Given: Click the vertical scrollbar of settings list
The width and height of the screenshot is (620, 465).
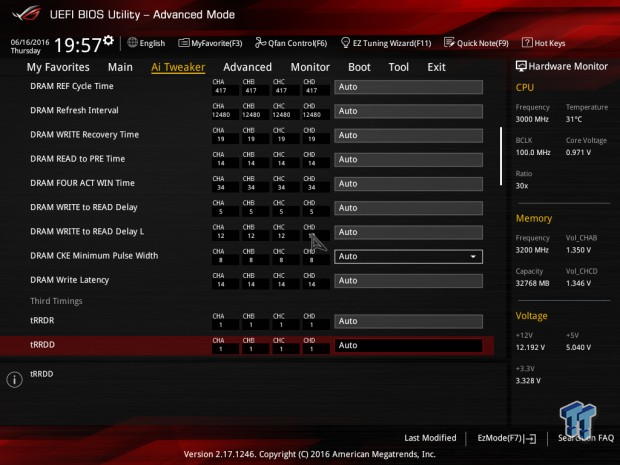Looking at the screenshot, I should [501, 156].
